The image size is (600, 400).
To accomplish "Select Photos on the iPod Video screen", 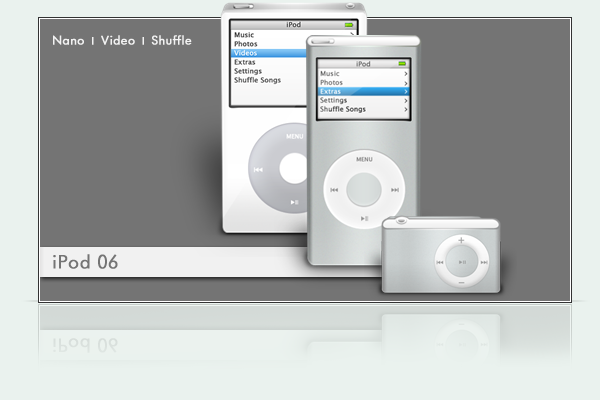I will pyautogui.click(x=246, y=44).
